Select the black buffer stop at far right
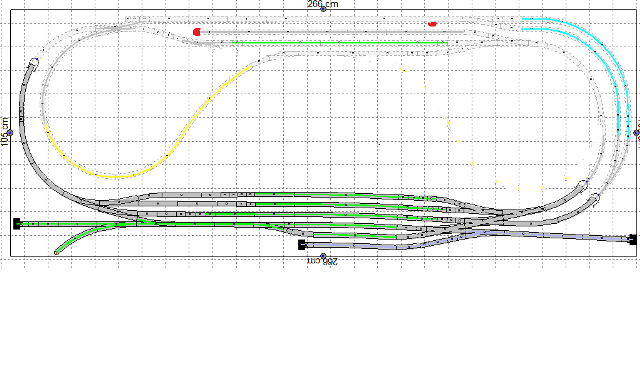Image resolution: width=640 pixels, height=391 pixels. (x=633, y=240)
